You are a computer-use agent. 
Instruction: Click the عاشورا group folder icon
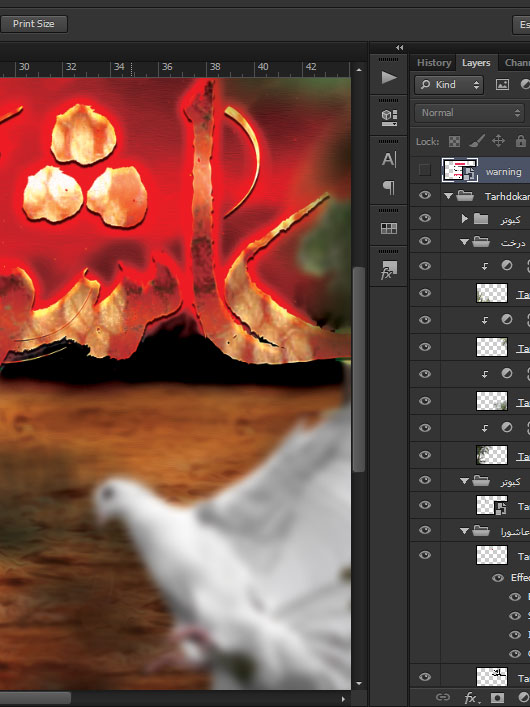coord(481,531)
